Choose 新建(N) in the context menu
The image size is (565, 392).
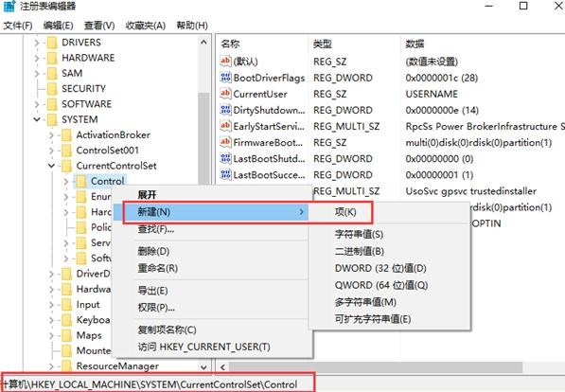click(212, 212)
